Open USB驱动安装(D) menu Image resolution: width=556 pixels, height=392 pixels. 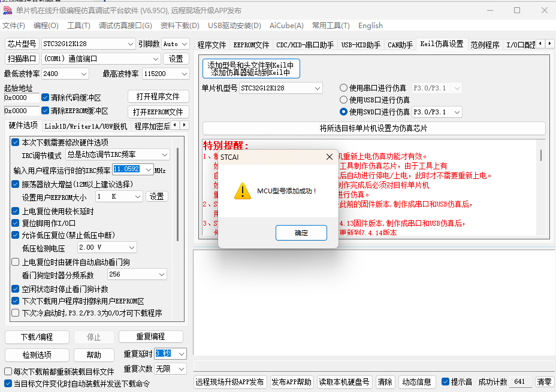[234, 26]
